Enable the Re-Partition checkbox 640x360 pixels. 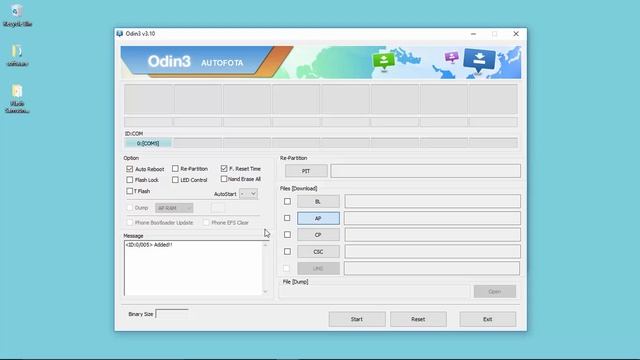point(175,169)
